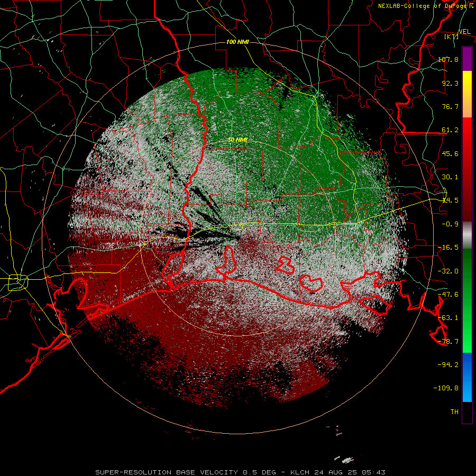Pick the yellow-orange color bar segment

click(x=467, y=94)
